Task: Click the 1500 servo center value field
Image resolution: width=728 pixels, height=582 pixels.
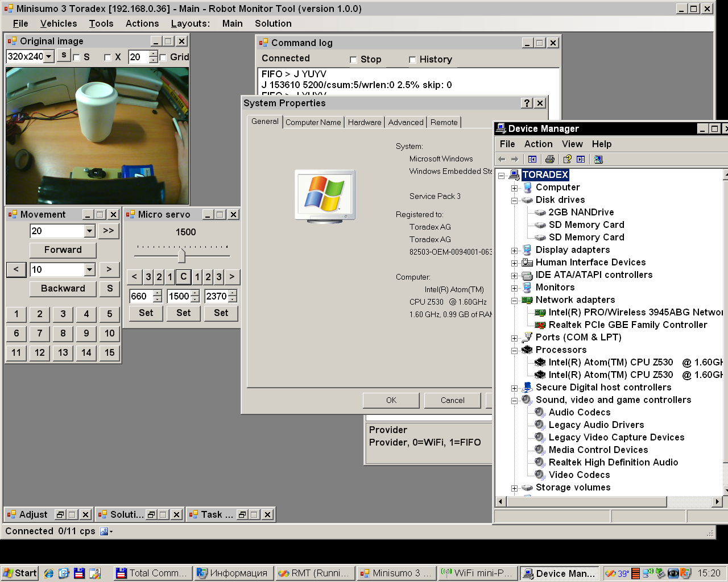Action: (179, 296)
